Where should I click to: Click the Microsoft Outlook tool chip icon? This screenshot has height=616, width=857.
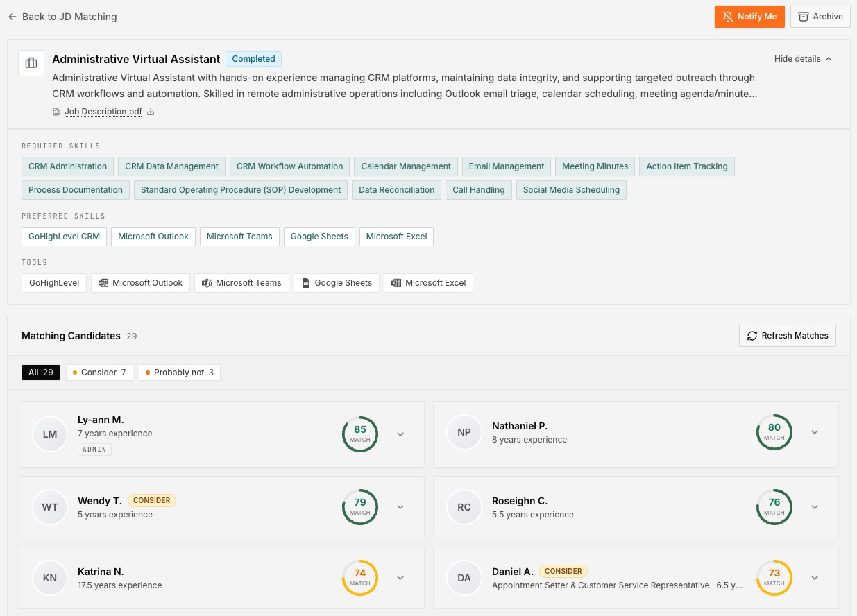tap(103, 283)
